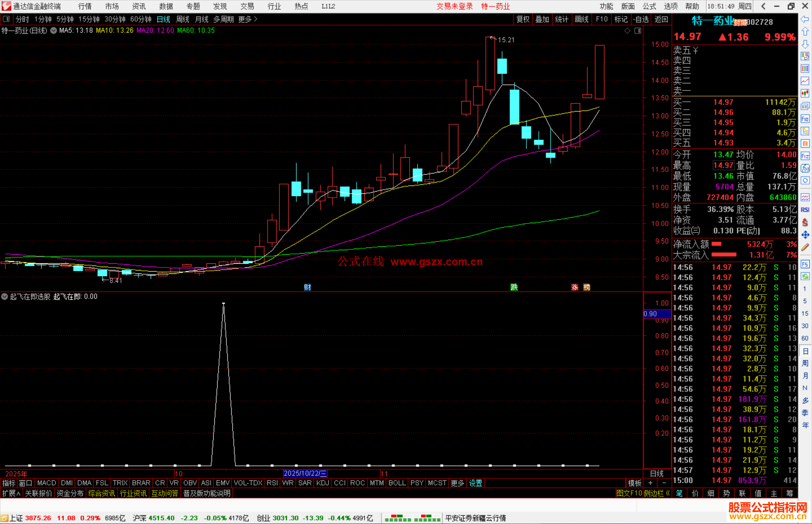Select the pencil drawing tool icon

(805, 247)
